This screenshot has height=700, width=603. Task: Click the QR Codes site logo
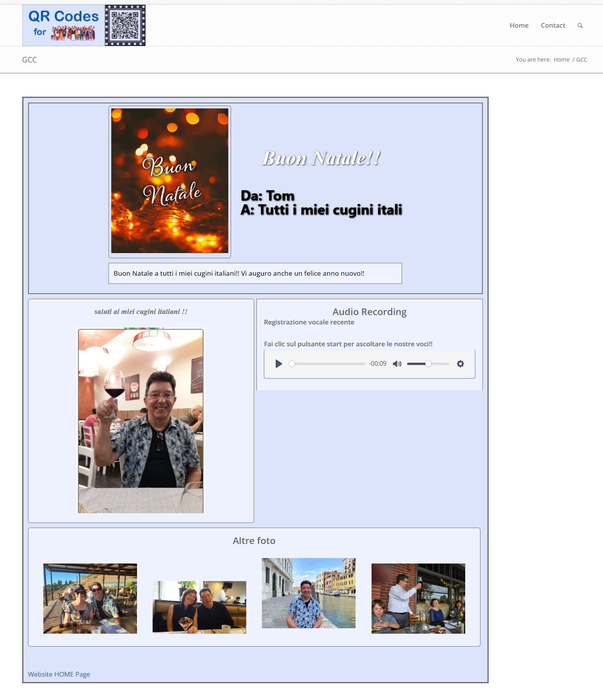64,25
